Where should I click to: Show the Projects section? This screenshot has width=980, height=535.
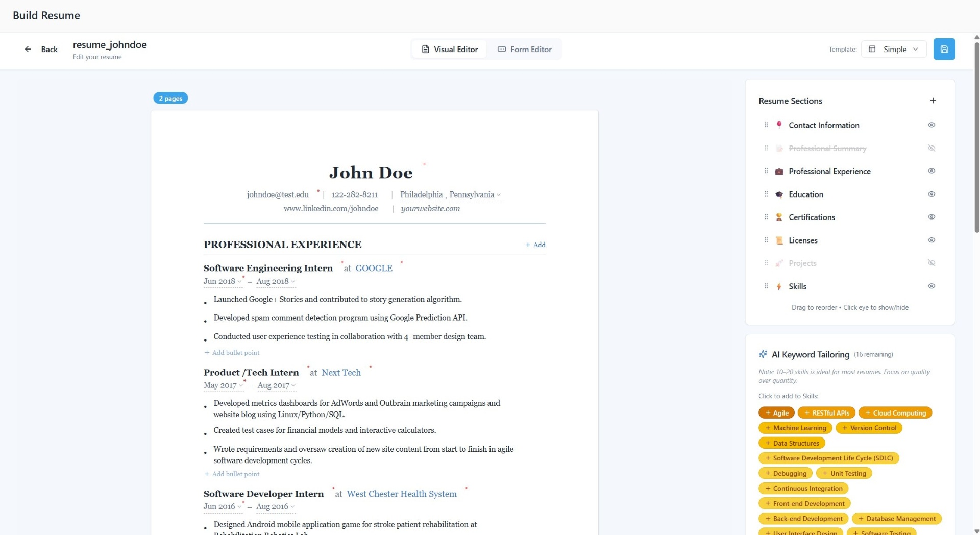coord(931,263)
